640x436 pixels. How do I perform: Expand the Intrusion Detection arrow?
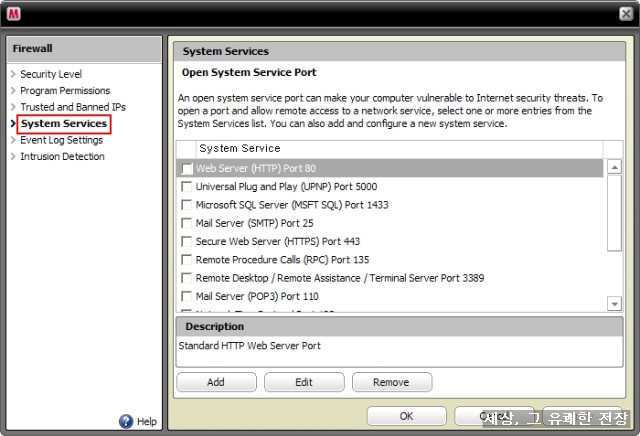pos(13,156)
